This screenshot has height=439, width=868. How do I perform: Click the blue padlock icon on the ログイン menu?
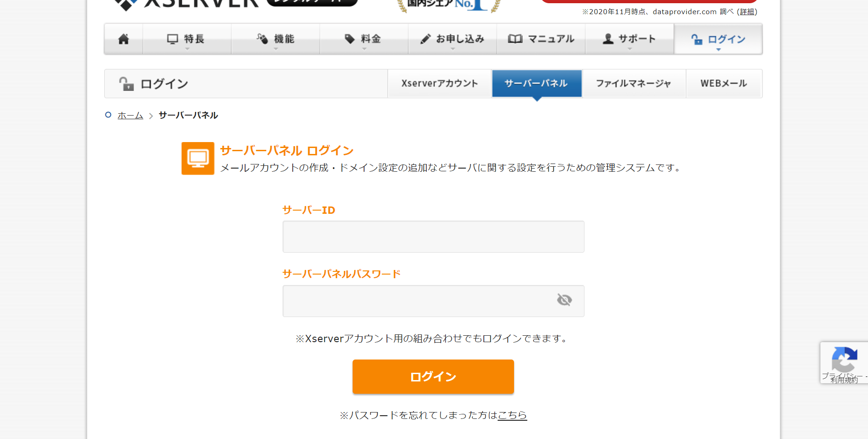[x=697, y=39]
